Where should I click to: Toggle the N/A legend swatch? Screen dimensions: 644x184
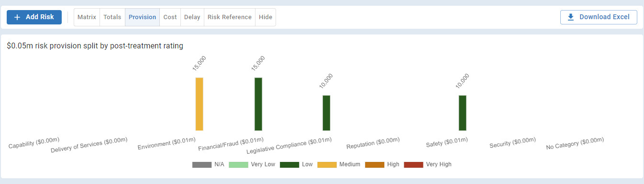coord(202,164)
